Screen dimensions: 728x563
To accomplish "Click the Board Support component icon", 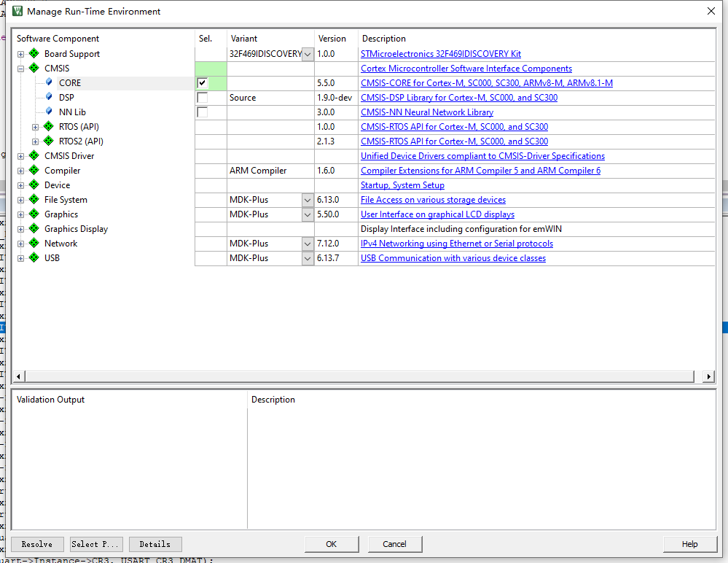I will pos(34,53).
